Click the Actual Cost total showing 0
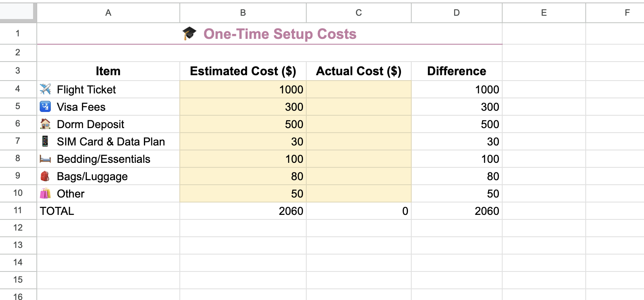Viewport: 644px width, 300px height. tap(358, 211)
